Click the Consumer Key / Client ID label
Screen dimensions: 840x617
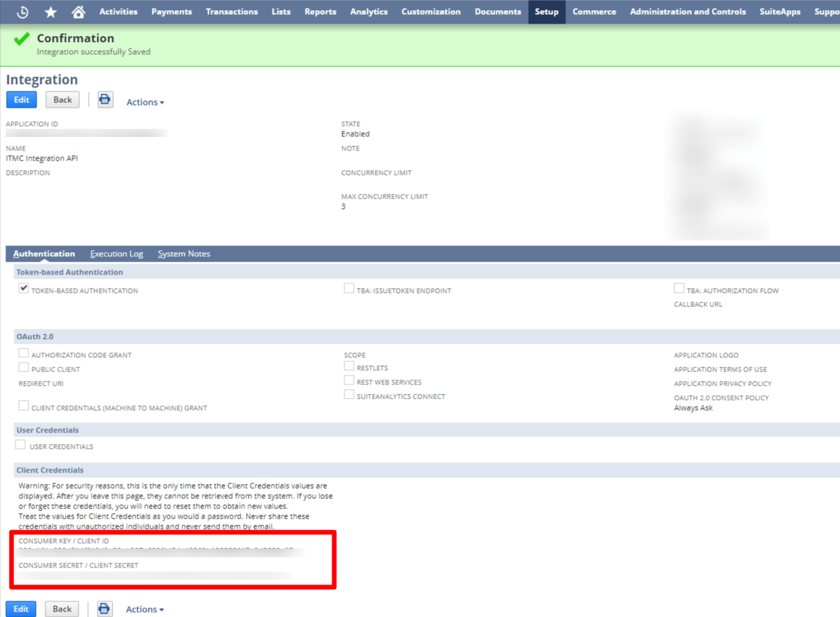pos(64,541)
